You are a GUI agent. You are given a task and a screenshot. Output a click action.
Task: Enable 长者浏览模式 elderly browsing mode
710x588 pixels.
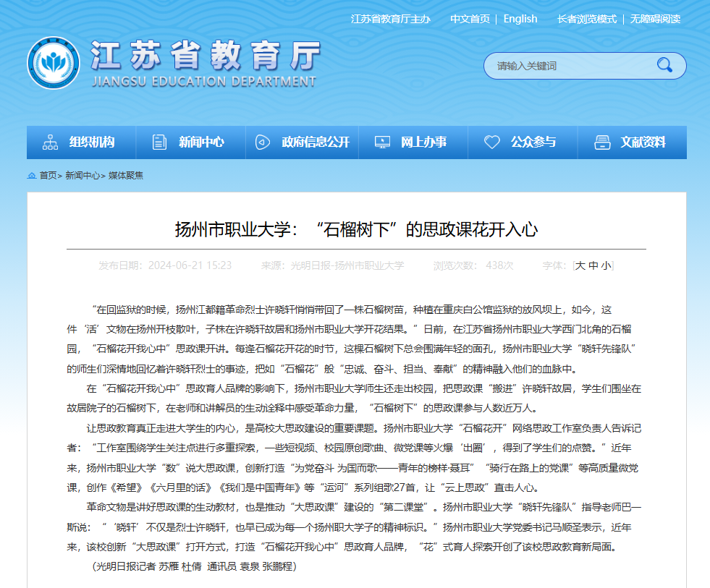point(587,19)
